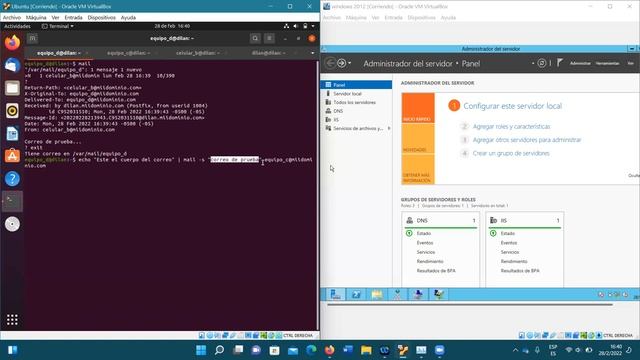The height and width of the screenshot is (360, 640).
Task: Select the Obtener más información tile
Action: [418, 169]
